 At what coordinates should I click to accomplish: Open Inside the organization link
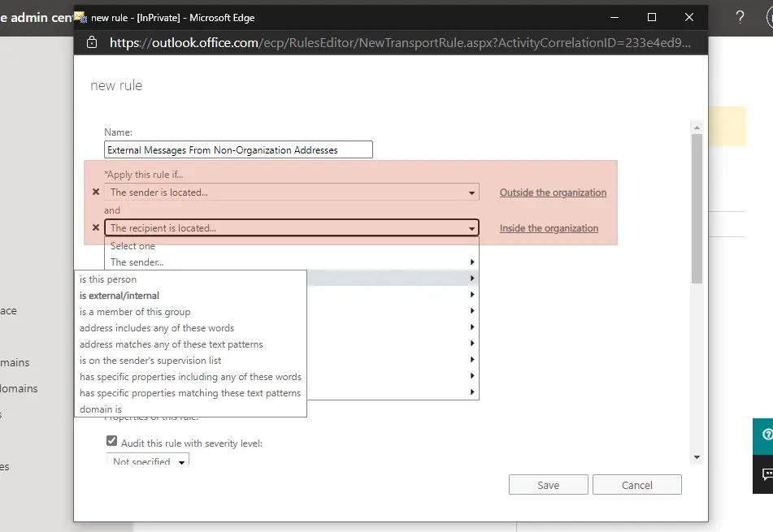pos(549,228)
